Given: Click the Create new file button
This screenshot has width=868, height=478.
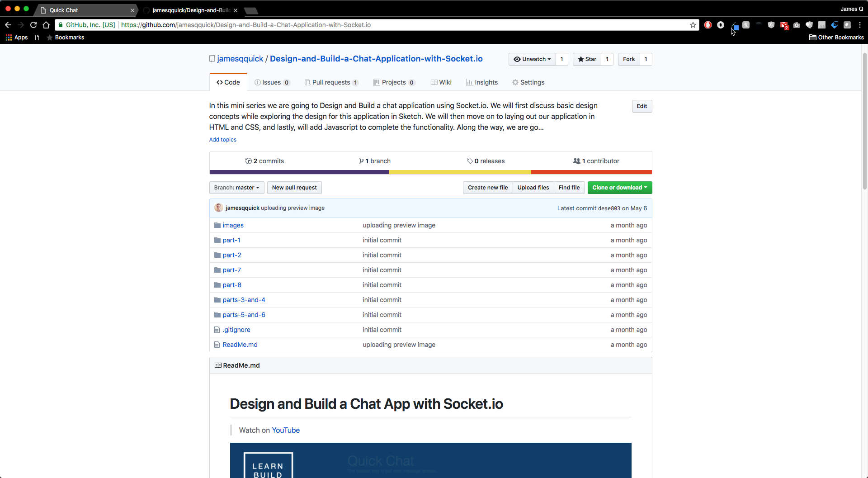Looking at the screenshot, I should 488,188.
